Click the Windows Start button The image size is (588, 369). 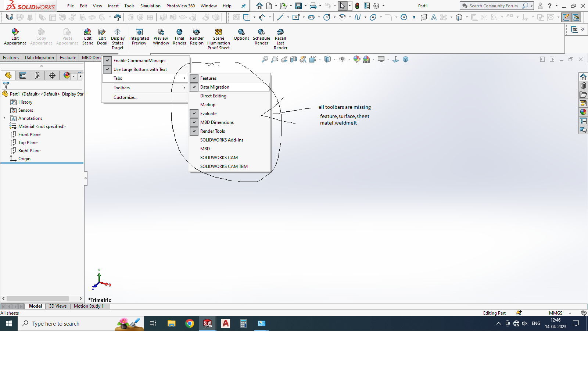tap(9, 323)
